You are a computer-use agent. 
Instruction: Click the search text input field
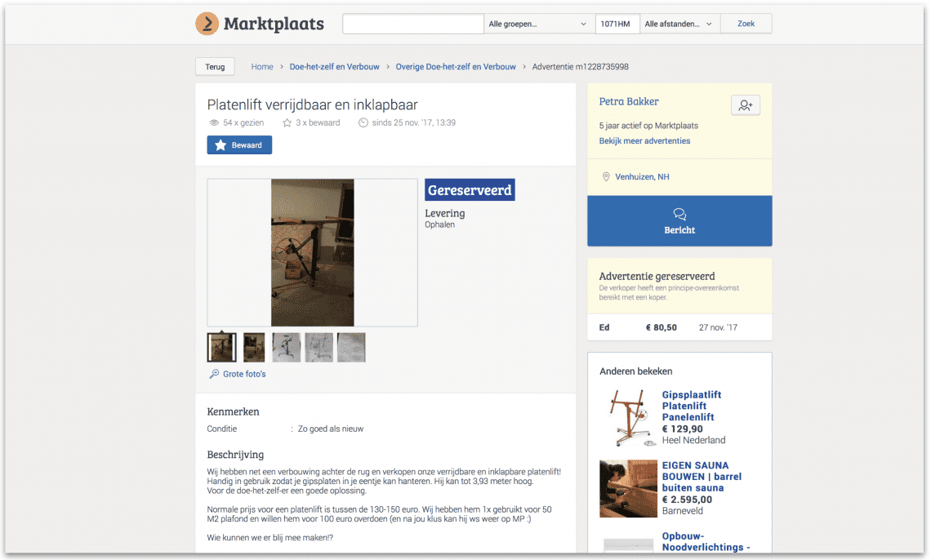412,24
